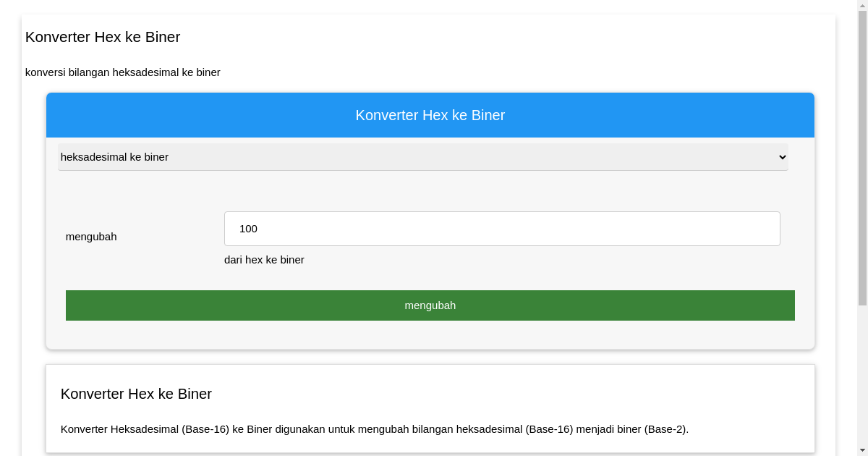The height and width of the screenshot is (456, 868).
Task: Click the page title "Konverter Hex ke Biner"
Action: pos(103,37)
